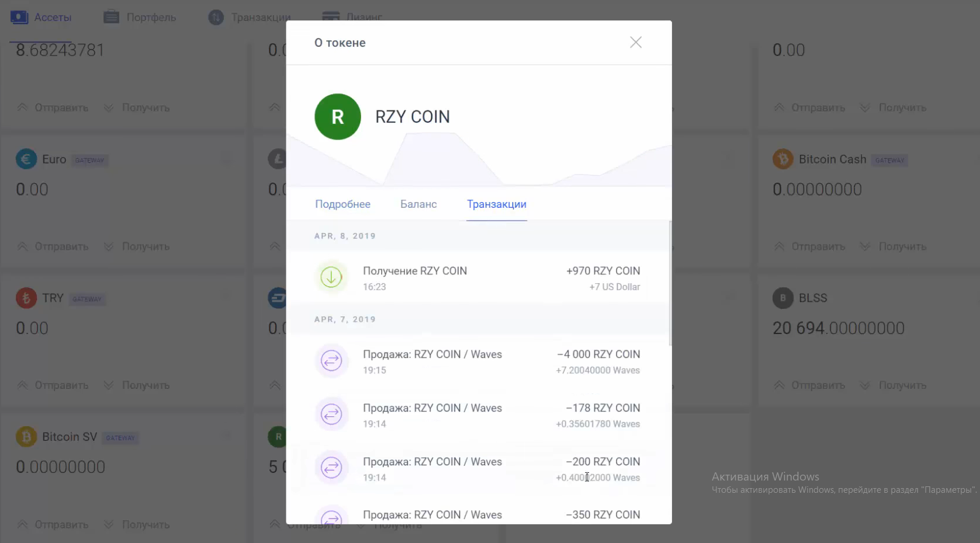Image resolution: width=980 pixels, height=543 pixels.
Task: Click the −350 RZY COIN amount
Action: point(603,515)
